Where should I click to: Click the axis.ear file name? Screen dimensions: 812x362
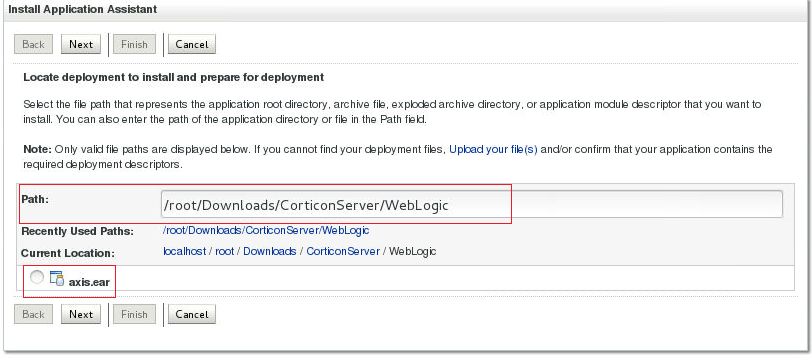[89, 282]
